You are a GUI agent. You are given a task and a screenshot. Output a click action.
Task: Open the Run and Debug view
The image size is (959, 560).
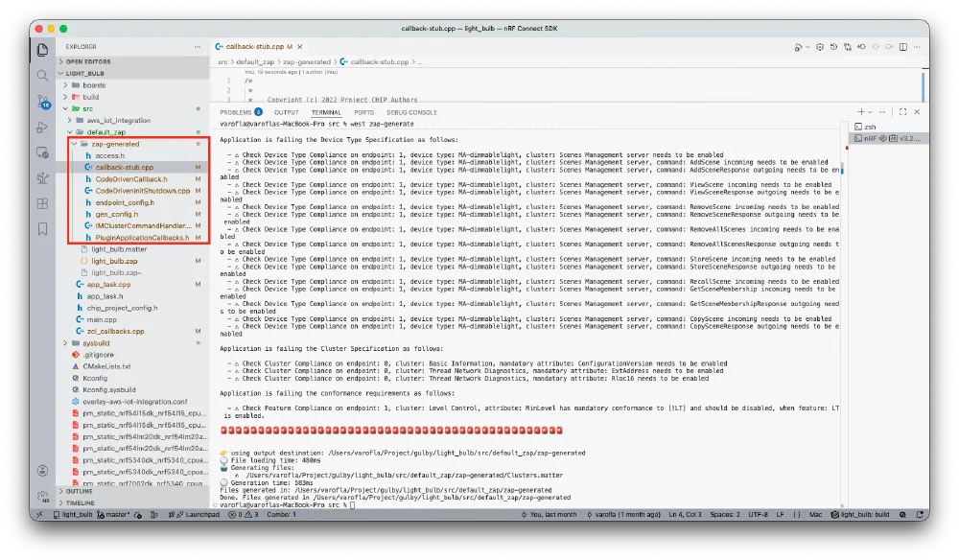coord(42,127)
